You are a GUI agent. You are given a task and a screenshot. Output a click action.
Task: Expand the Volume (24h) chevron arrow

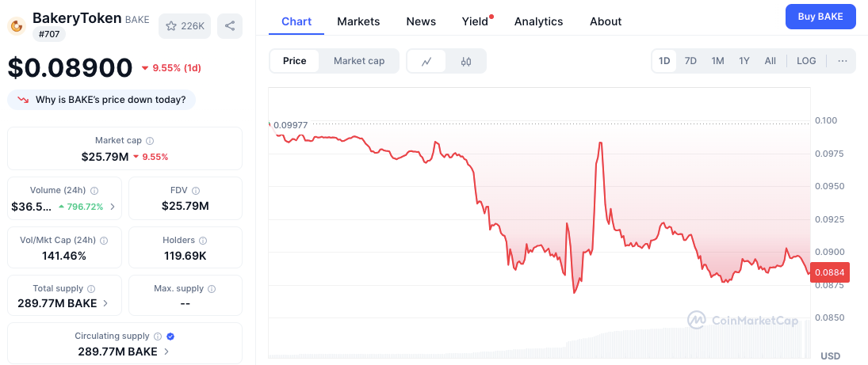(113, 207)
